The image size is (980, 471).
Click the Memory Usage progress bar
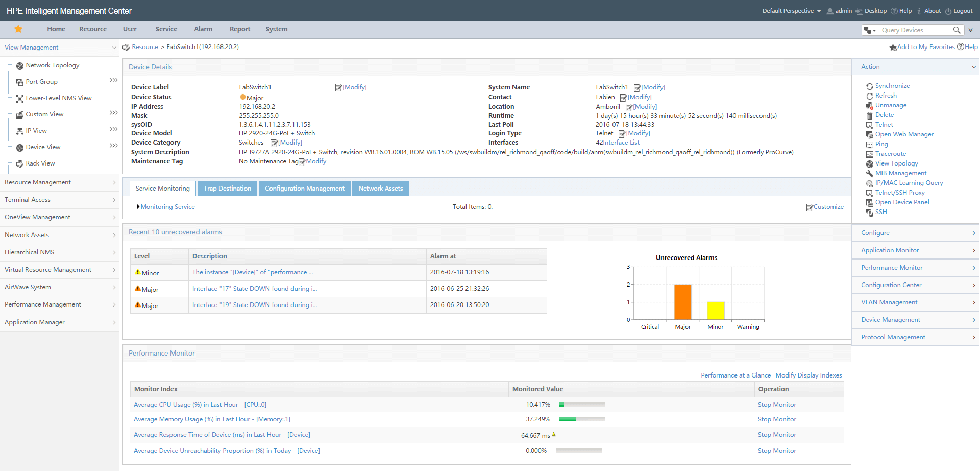[582, 419]
